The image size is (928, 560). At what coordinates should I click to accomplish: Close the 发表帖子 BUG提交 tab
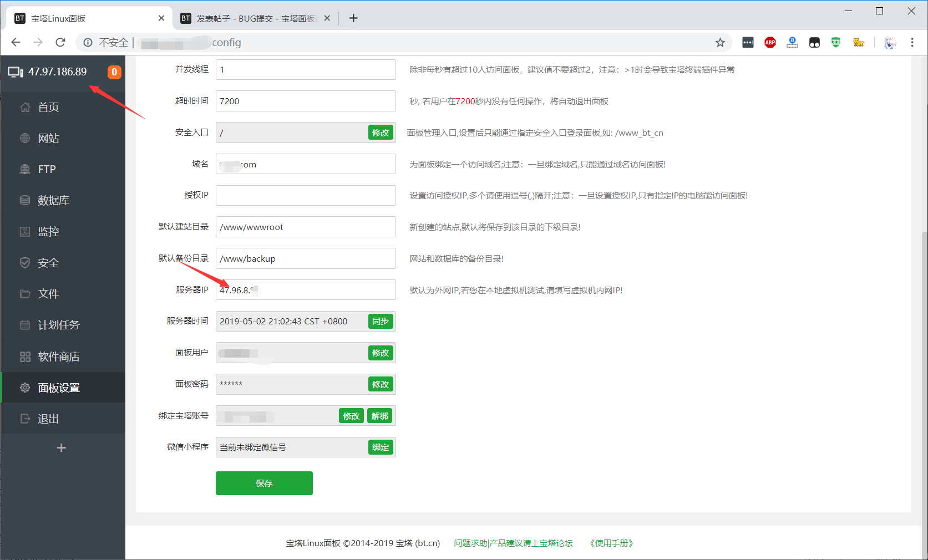coord(327,18)
